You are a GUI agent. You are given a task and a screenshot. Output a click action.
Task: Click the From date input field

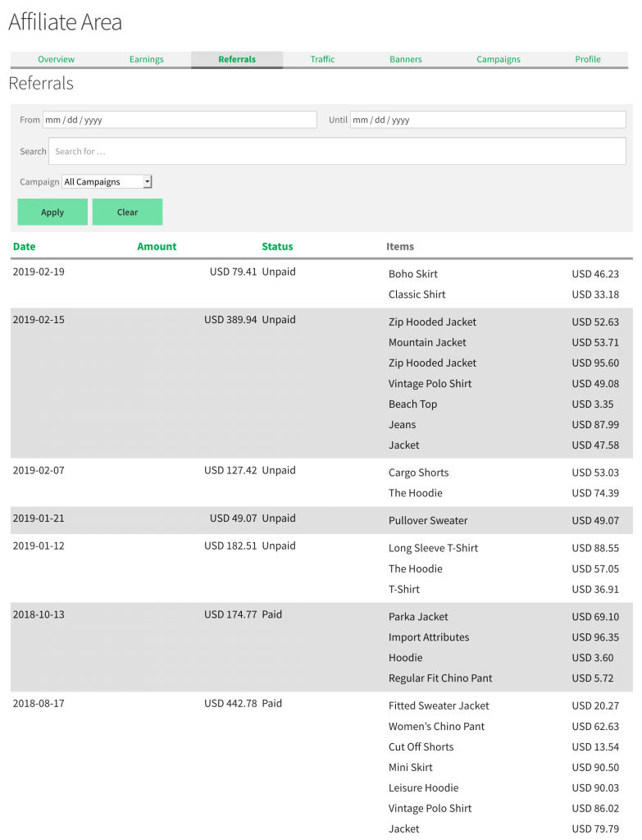180,120
